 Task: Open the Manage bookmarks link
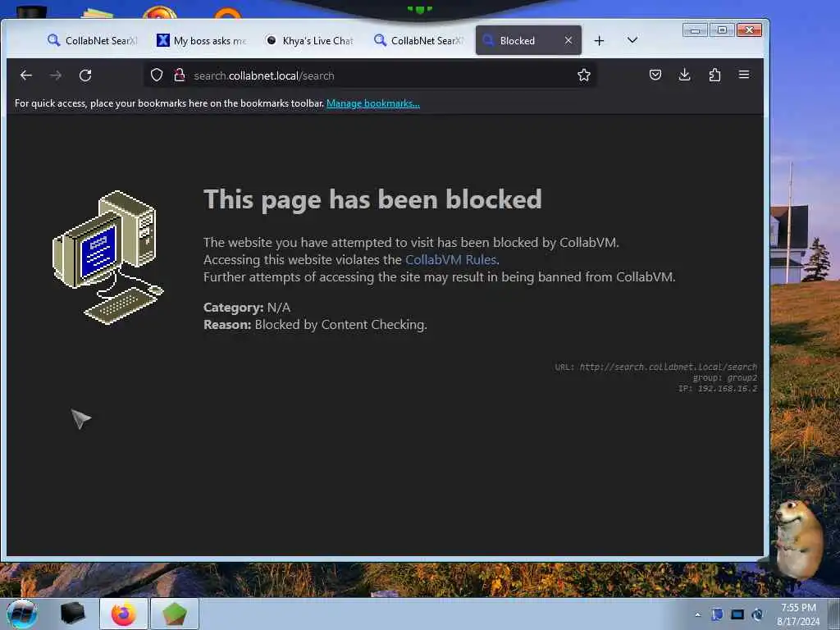click(x=373, y=103)
